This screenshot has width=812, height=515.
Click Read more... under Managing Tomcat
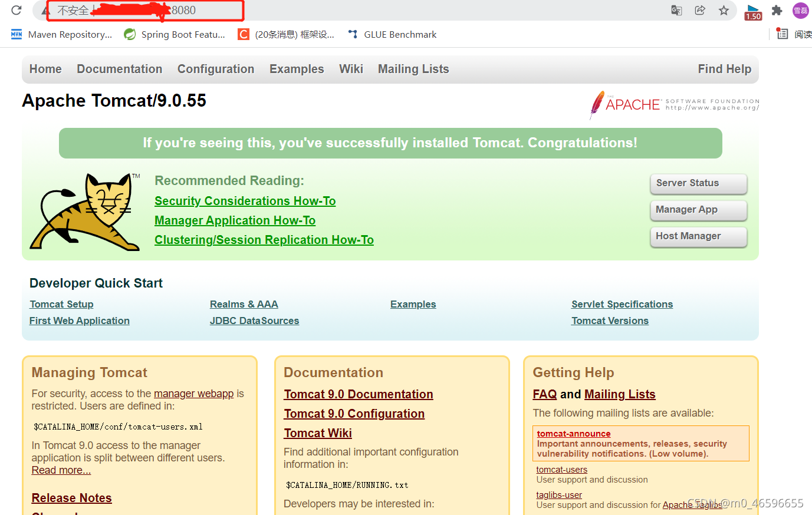pos(61,470)
